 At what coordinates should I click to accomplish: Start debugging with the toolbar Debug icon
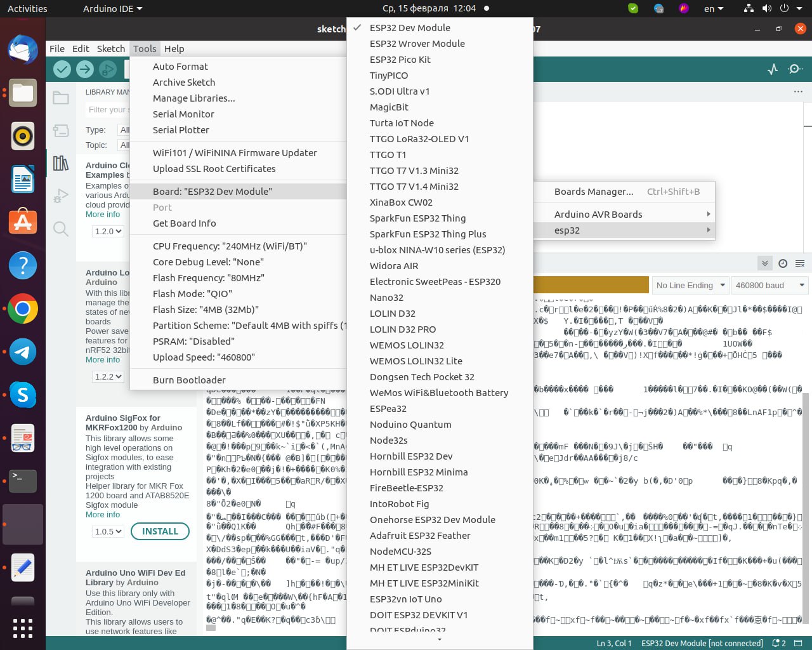coord(108,69)
